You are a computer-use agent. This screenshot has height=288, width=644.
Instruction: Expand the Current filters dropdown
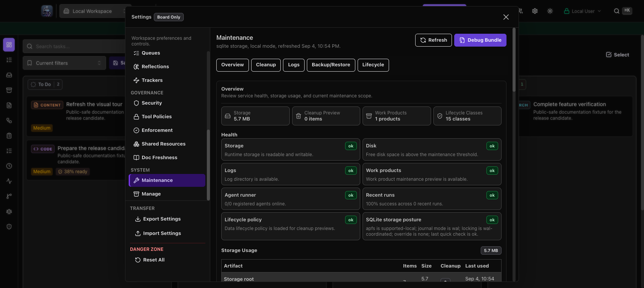[x=64, y=63]
